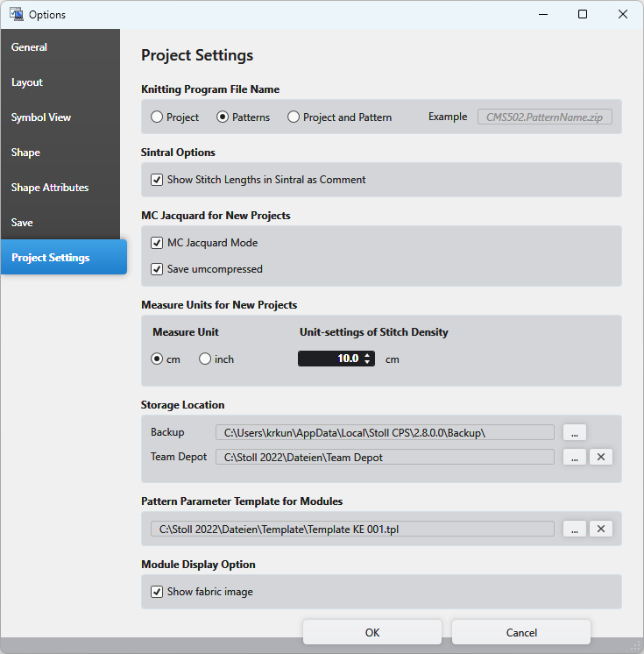Select inch as measure unit
This screenshot has width=644, height=654.
pyautogui.click(x=205, y=359)
